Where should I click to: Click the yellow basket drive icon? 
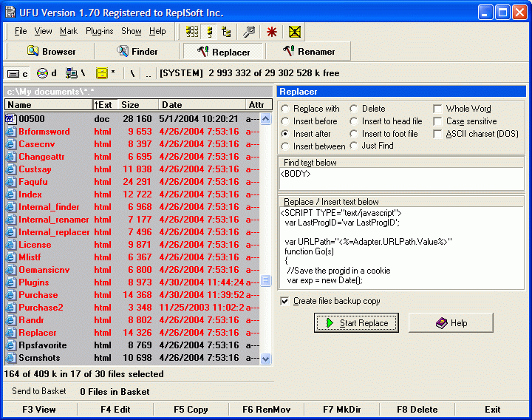point(106,73)
